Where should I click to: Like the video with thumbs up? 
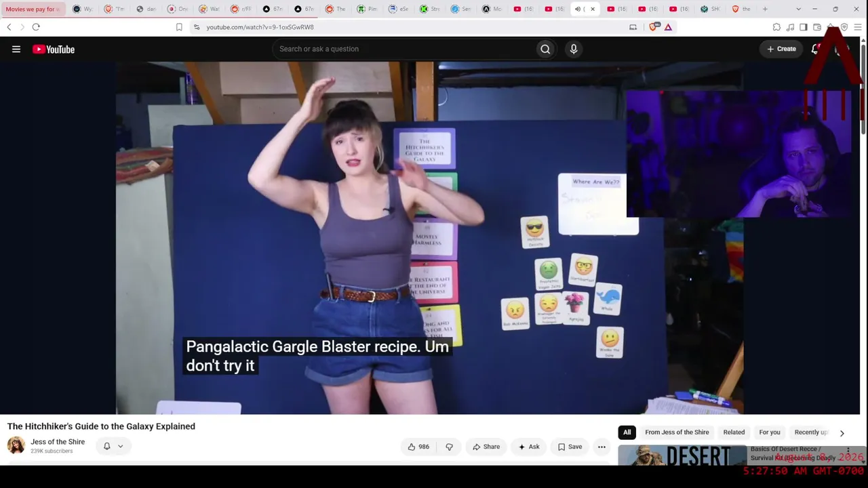[418, 447]
